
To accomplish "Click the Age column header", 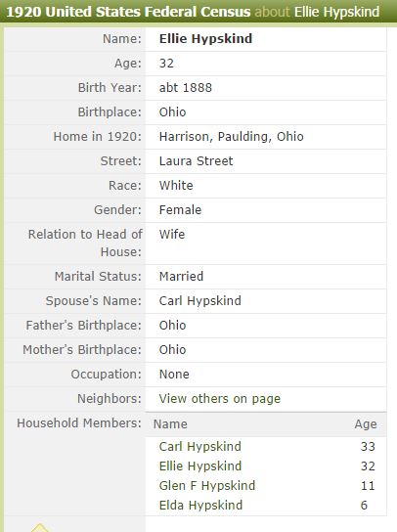I will 366,424.
